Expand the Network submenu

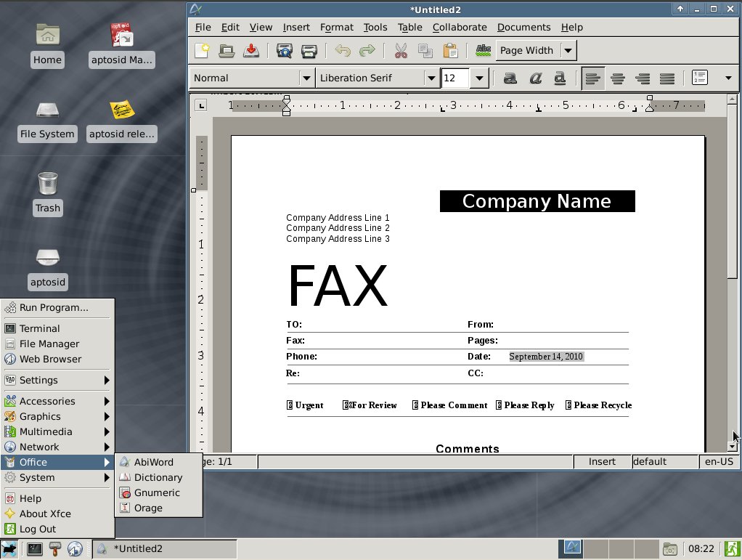click(57, 447)
